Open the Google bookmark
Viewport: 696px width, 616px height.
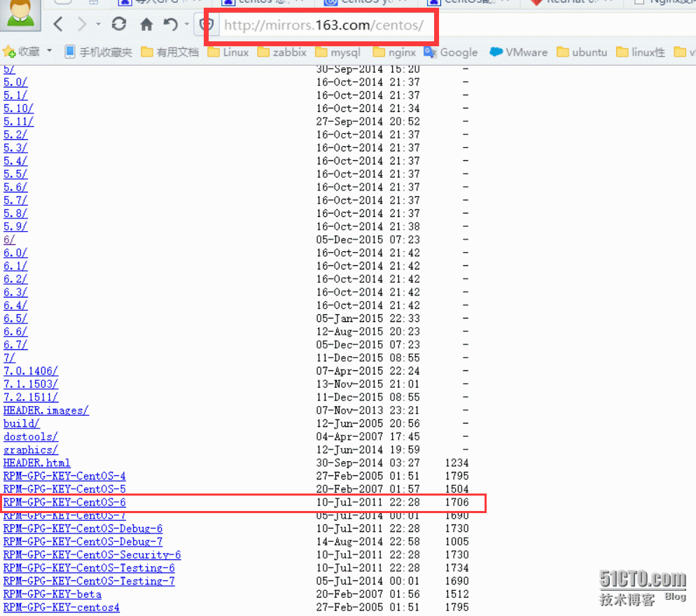tap(450, 52)
